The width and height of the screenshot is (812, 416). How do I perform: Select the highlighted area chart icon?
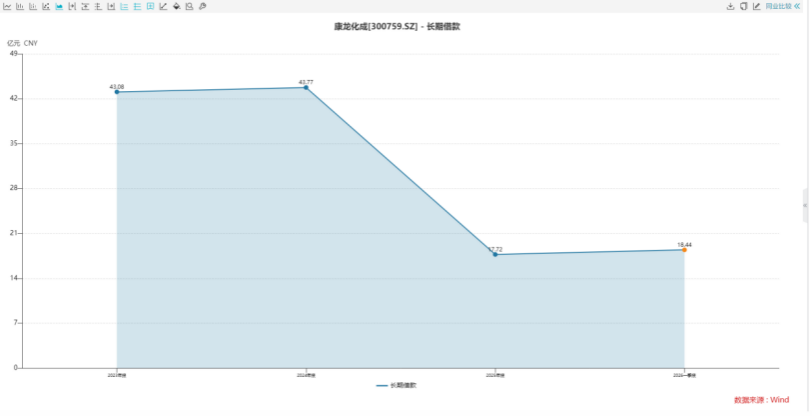(x=59, y=6)
